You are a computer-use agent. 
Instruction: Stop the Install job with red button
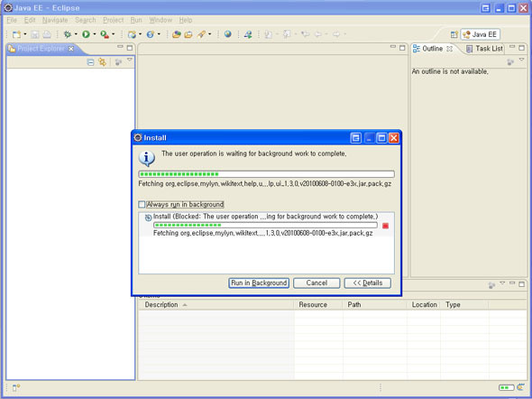click(x=385, y=226)
